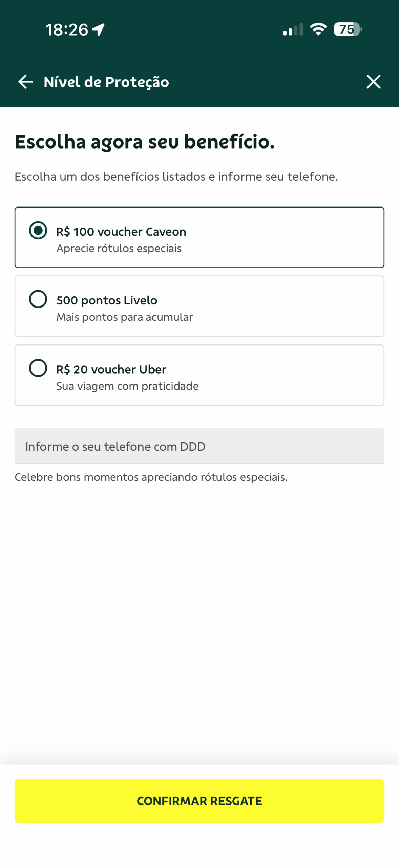The width and height of the screenshot is (399, 868).
Task: Tap the cellular signal bars icon
Action: coord(293,29)
